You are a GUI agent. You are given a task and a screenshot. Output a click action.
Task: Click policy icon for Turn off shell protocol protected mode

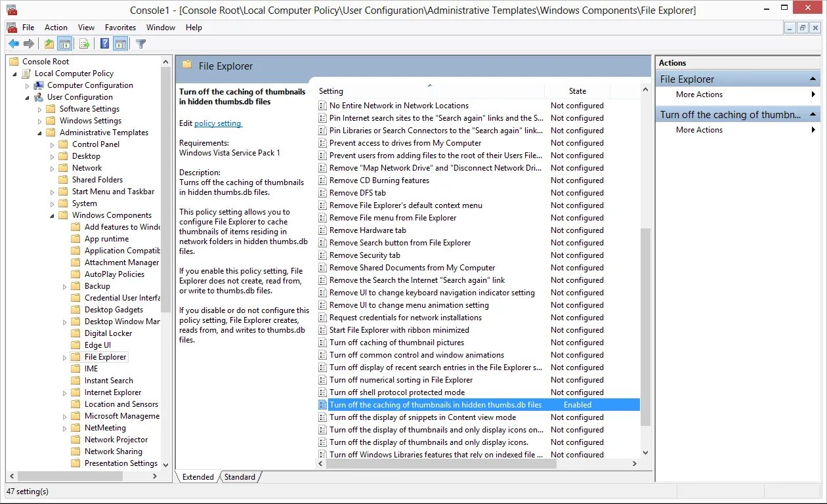coord(322,392)
